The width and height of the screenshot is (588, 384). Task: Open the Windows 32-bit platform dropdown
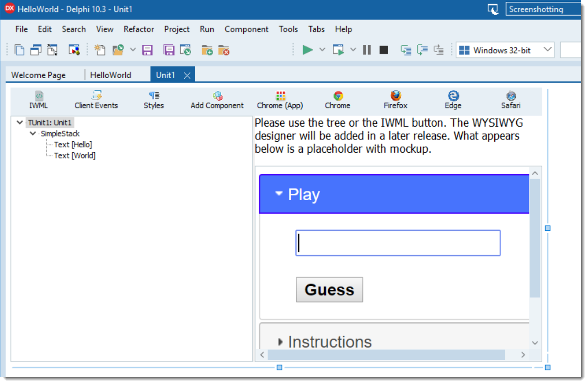[505, 50]
